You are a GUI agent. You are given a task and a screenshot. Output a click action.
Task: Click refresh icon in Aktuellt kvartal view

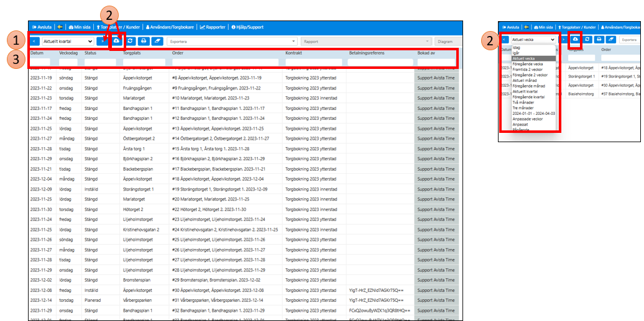point(130,41)
